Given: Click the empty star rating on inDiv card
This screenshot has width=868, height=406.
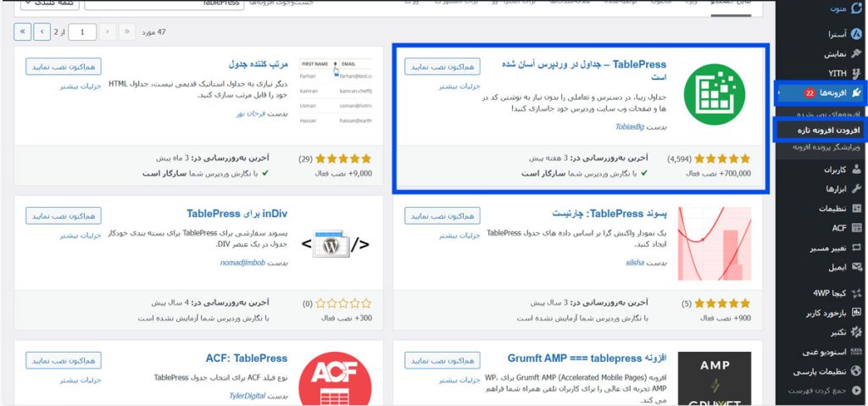Looking at the screenshot, I should tap(343, 303).
